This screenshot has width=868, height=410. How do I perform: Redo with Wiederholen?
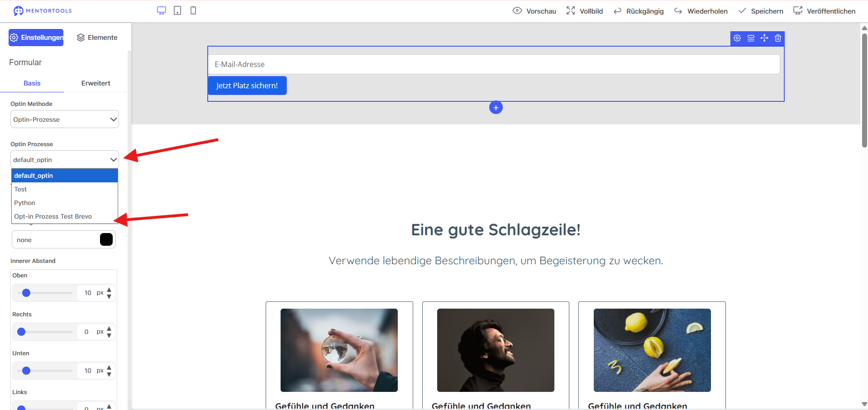(701, 11)
